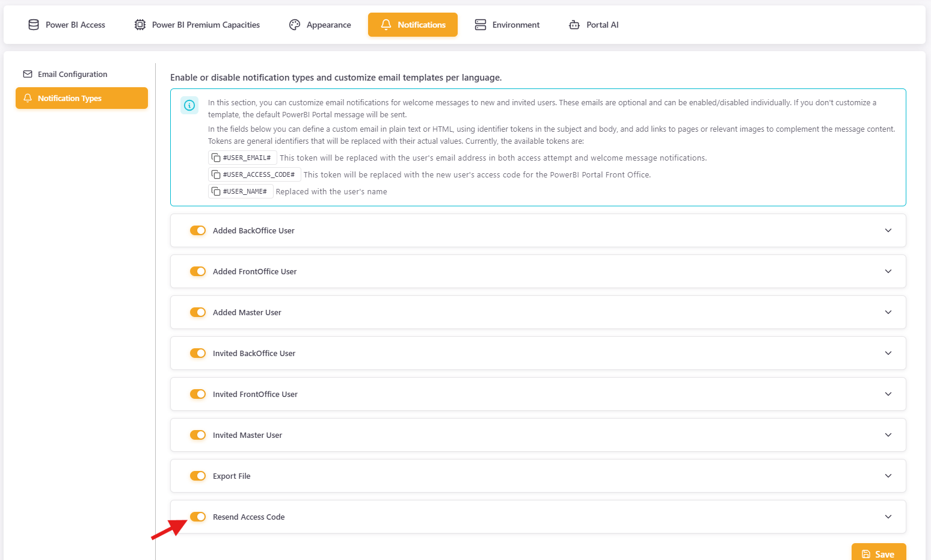
Task: Click the Power BI Access database icon
Action: pyautogui.click(x=34, y=25)
